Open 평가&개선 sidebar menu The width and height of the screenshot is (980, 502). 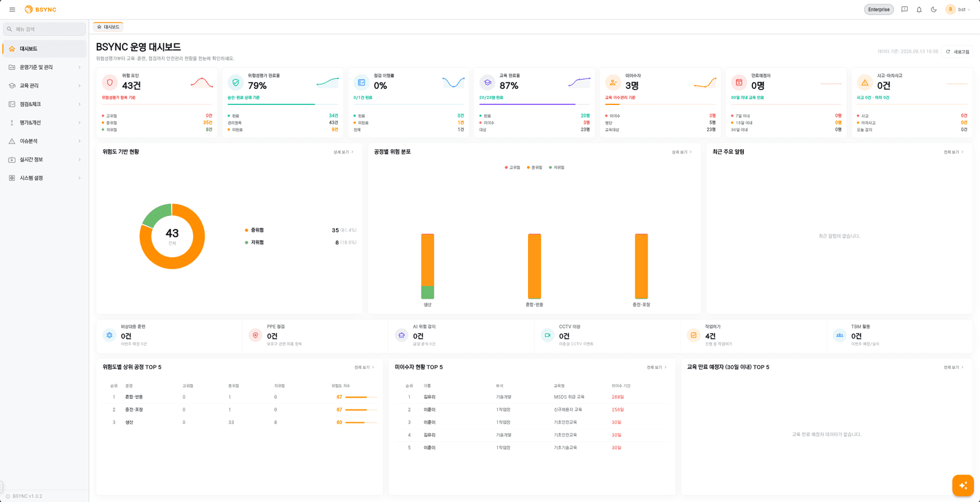(x=45, y=123)
